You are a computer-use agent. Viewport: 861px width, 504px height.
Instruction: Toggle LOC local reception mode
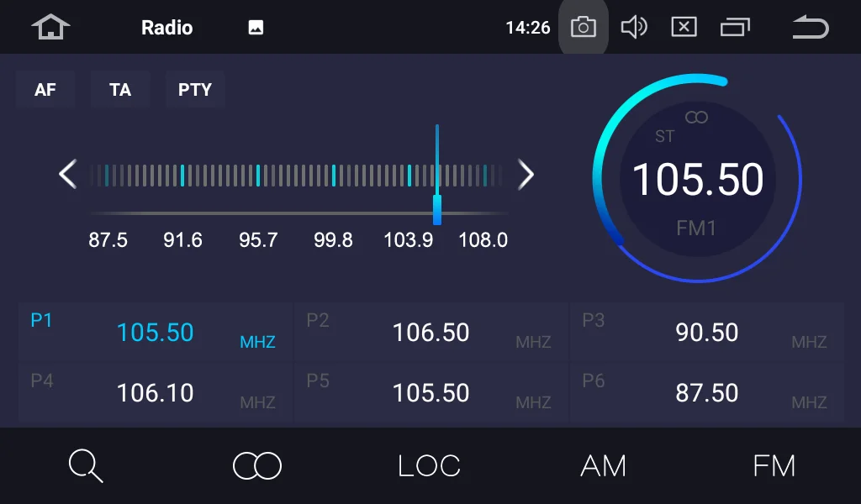click(x=429, y=465)
